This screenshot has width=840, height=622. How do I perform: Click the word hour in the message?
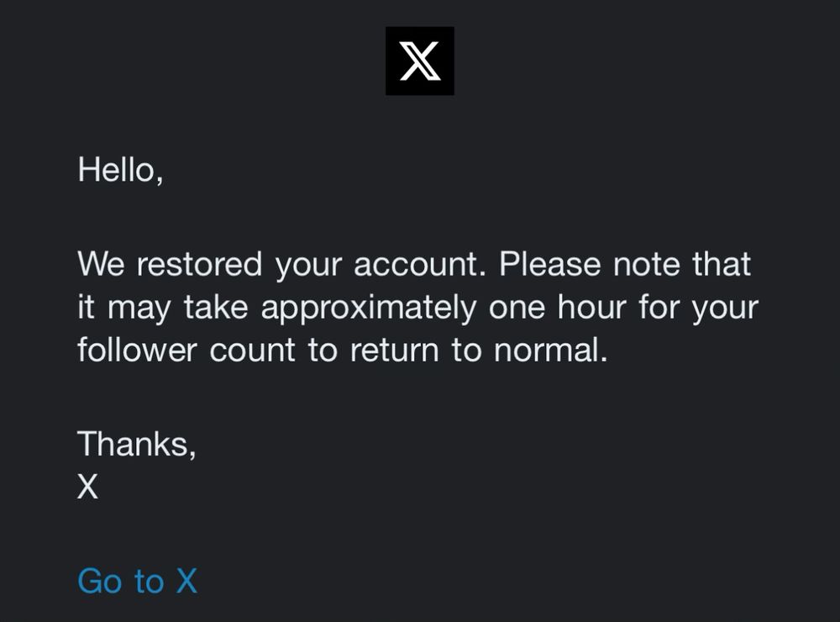click(592, 307)
